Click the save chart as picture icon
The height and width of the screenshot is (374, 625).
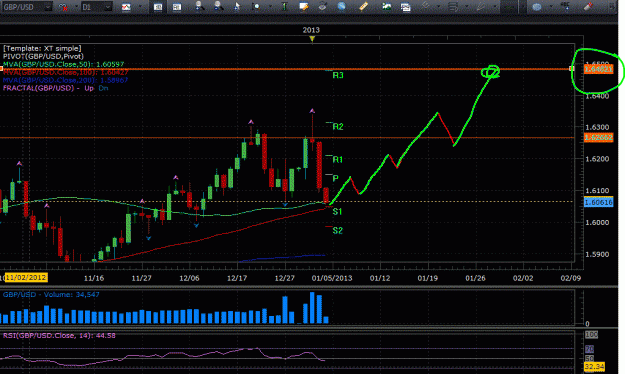tap(386, 6)
